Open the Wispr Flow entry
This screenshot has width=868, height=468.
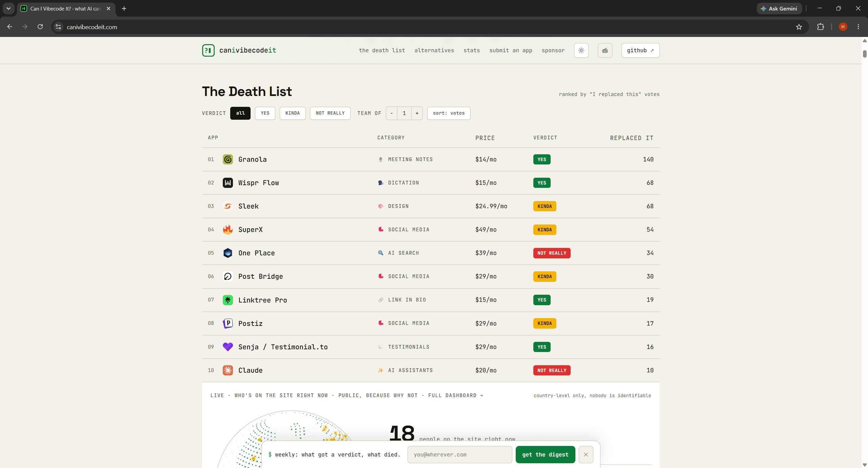pos(258,183)
